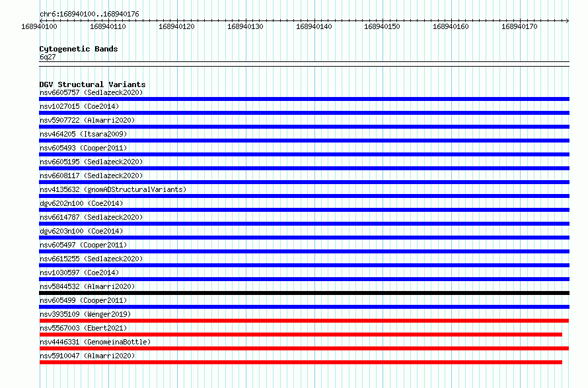The image size is (588, 388).
Task: Click the blue bar under nsv464205
Action: click(x=304, y=141)
